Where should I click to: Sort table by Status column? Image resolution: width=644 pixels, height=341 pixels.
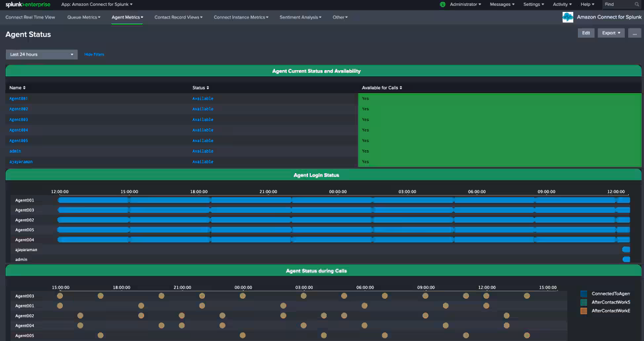click(x=201, y=87)
